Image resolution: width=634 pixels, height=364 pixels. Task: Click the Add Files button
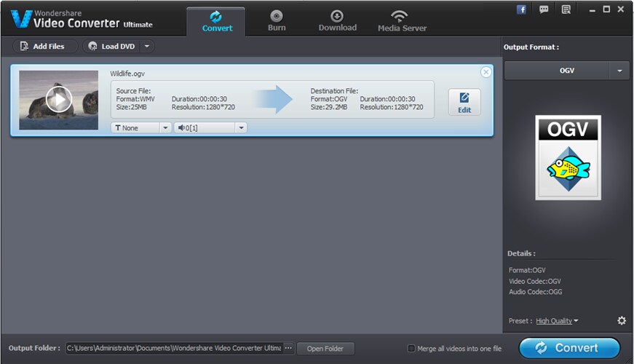coord(45,46)
